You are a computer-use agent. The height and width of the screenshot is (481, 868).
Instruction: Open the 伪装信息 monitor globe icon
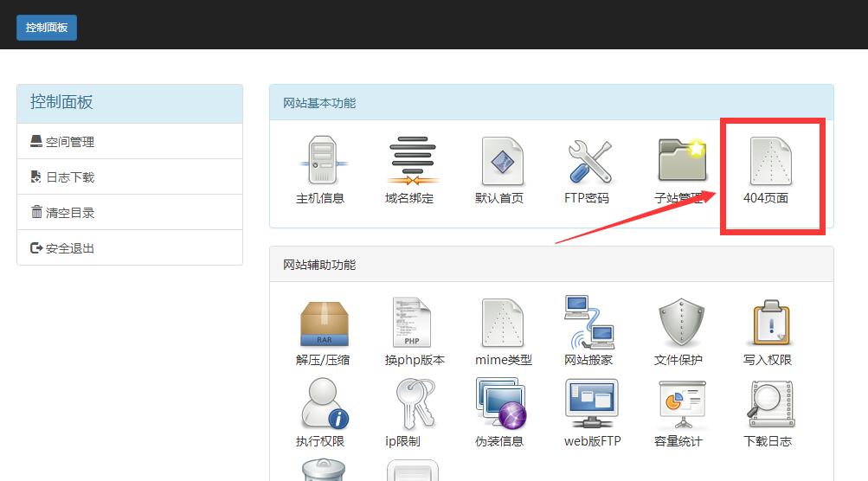click(x=501, y=403)
